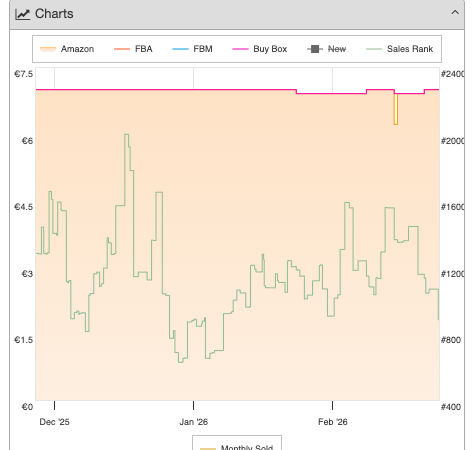This screenshot has height=450, width=474.
Task: Click the €0 price axis label
Action: click(27, 407)
